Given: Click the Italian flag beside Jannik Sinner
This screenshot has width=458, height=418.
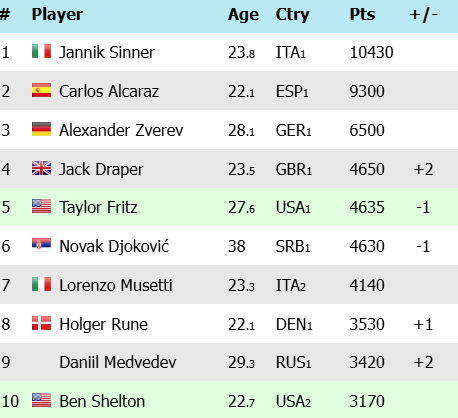Looking at the screenshot, I should coord(41,51).
